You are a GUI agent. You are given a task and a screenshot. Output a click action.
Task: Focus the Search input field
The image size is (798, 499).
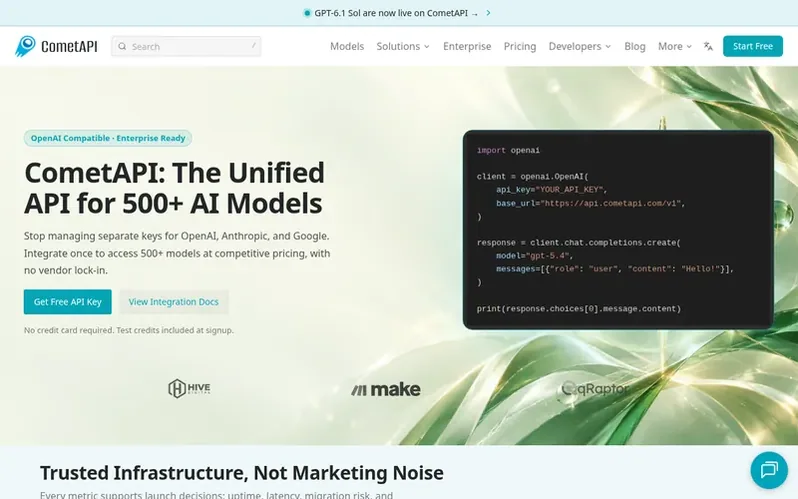point(186,46)
